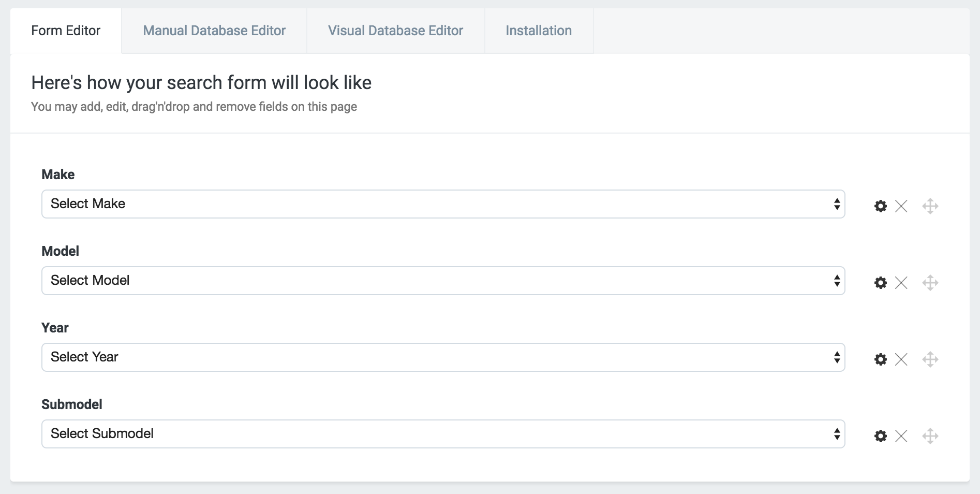Open settings gear for Submodel field
Screen dimensions: 980x494
880,436
